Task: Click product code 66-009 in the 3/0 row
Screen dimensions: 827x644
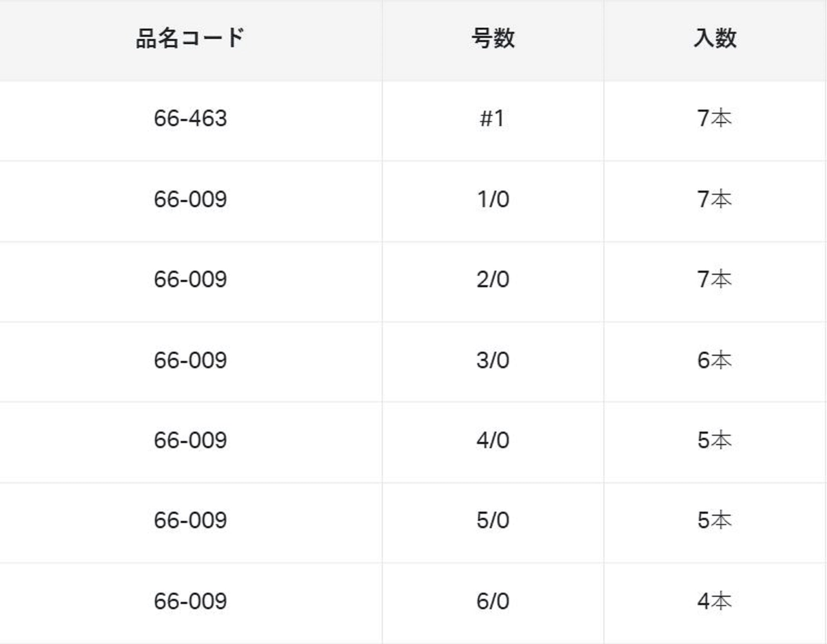Action: point(190,360)
